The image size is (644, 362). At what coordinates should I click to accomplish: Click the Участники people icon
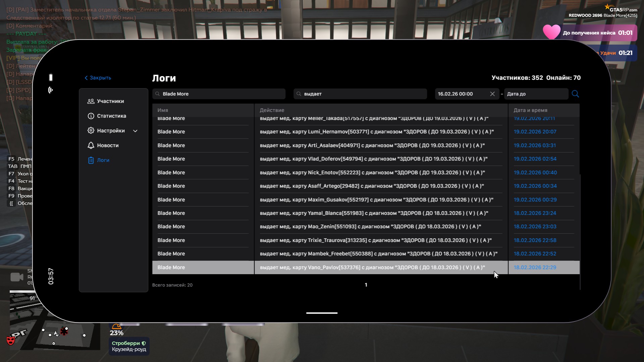[x=91, y=101]
